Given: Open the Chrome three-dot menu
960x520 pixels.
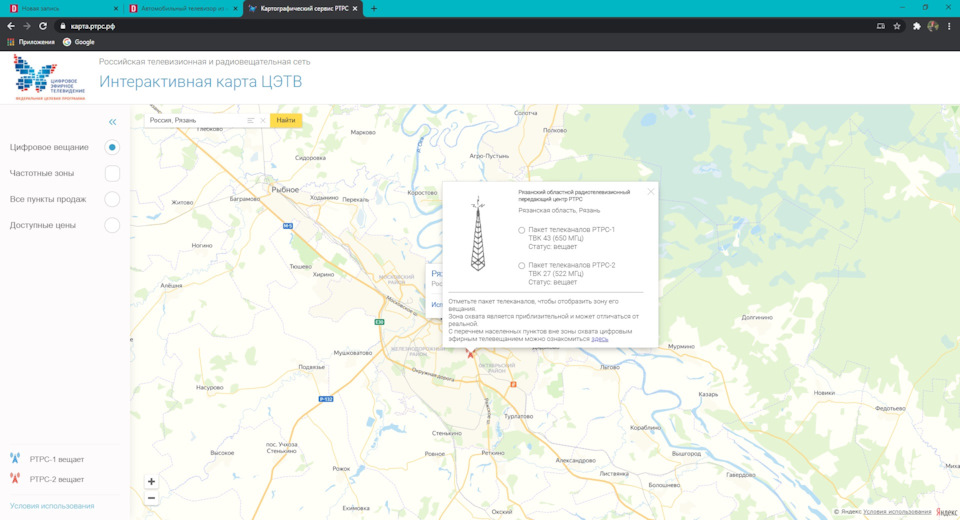Looking at the screenshot, I should (949, 26).
